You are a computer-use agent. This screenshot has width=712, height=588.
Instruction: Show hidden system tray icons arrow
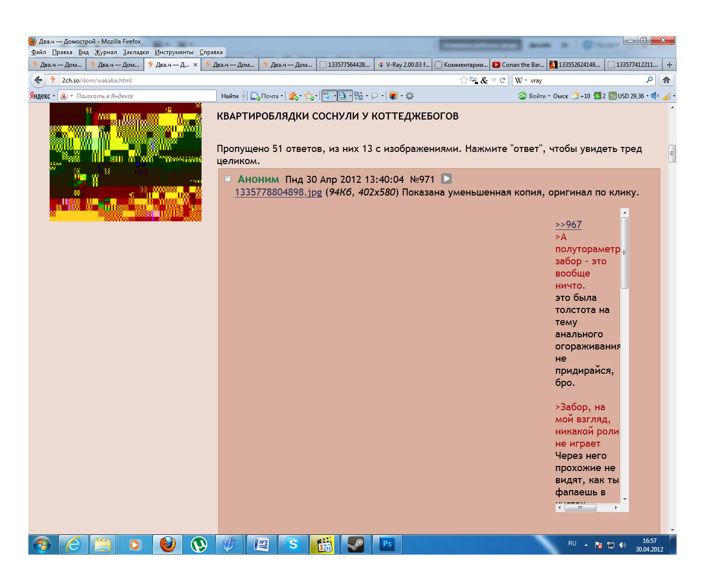pyautogui.click(x=586, y=545)
